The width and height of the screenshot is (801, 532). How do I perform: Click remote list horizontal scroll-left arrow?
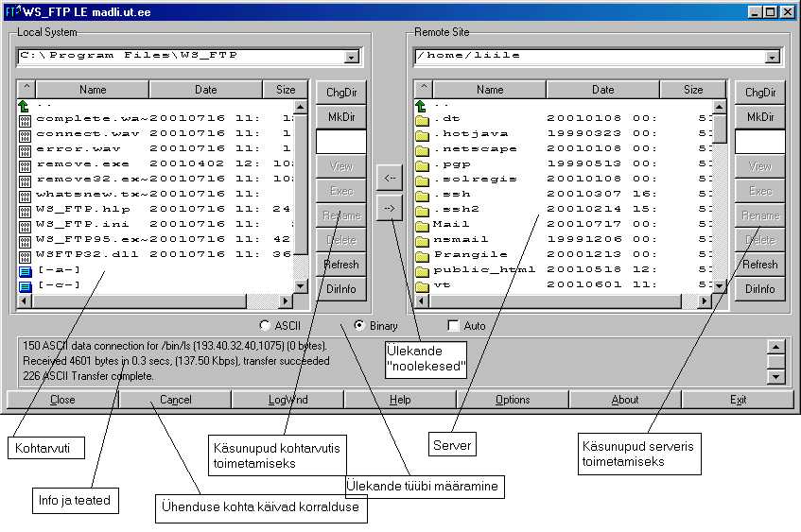421,301
